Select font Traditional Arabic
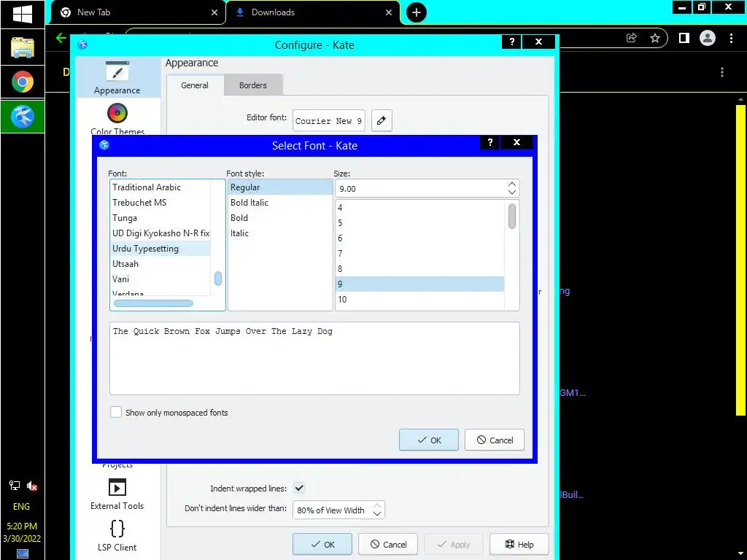747x560 pixels. click(x=160, y=187)
